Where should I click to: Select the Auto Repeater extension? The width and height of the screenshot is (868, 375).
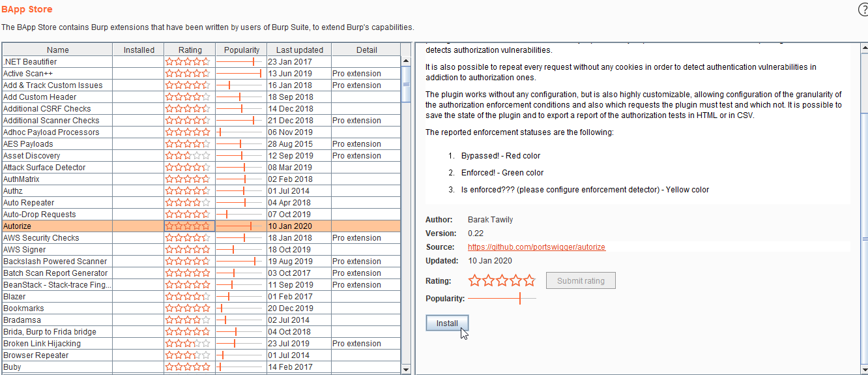coord(201,202)
